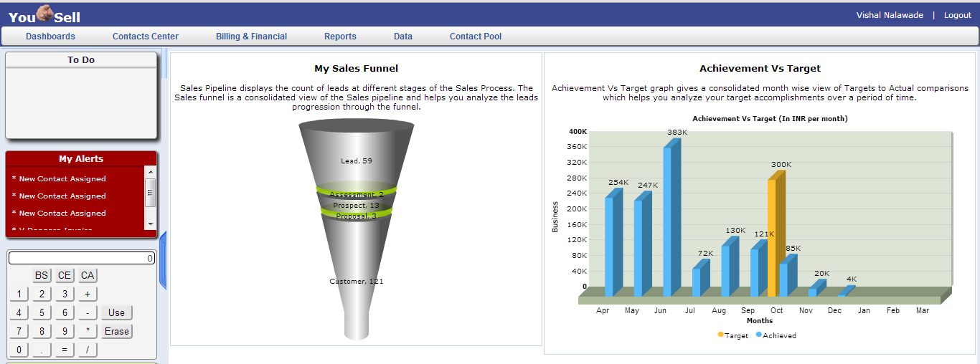The height and width of the screenshot is (364, 980).
Task: Open the Reports menu
Action: pyautogui.click(x=340, y=37)
